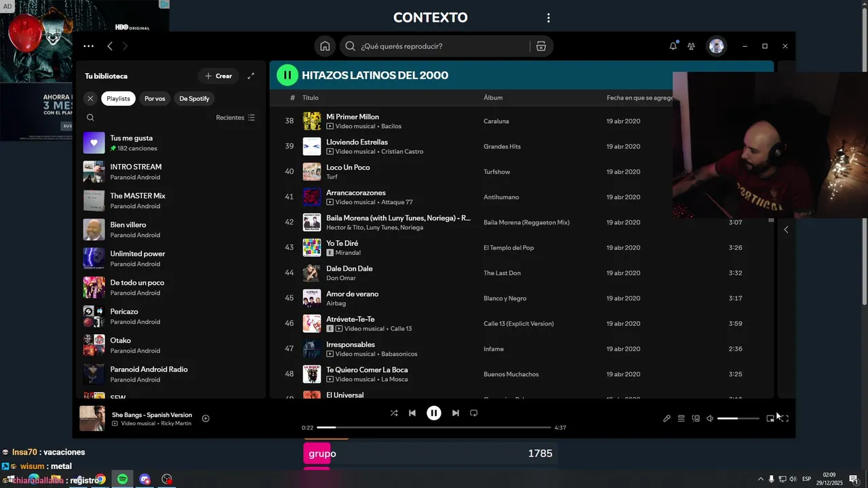This screenshot has width=868, height=488.
Task: Add She Bangs to liked songs
Action: (x=205, y=418)
